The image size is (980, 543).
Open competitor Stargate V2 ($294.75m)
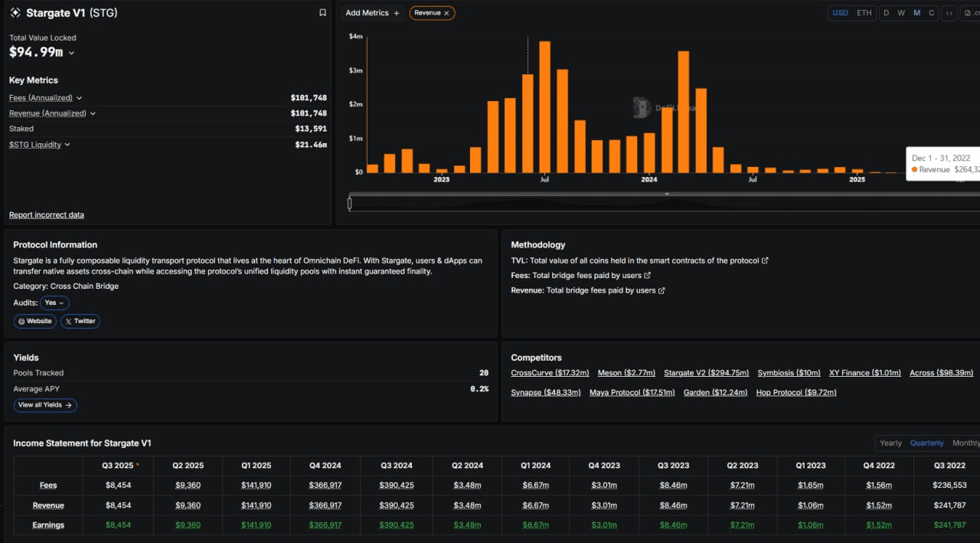[707, 373]
